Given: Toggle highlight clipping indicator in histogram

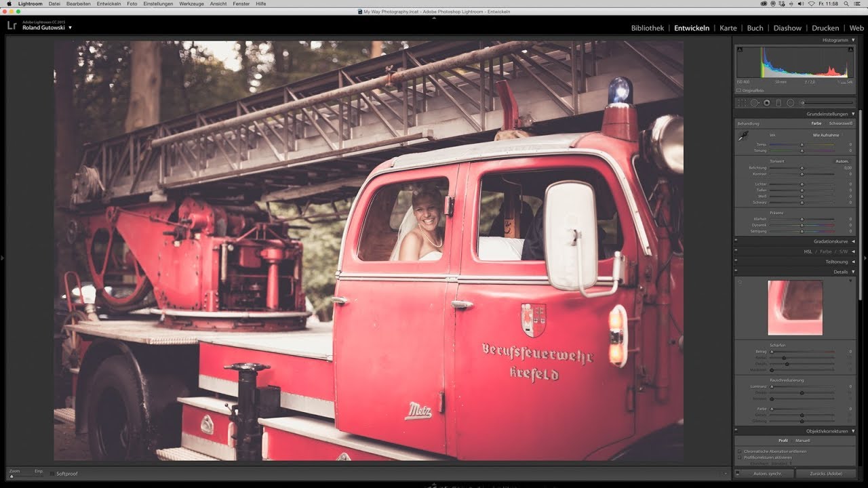Looking at the screenshot, I should 850,49.
